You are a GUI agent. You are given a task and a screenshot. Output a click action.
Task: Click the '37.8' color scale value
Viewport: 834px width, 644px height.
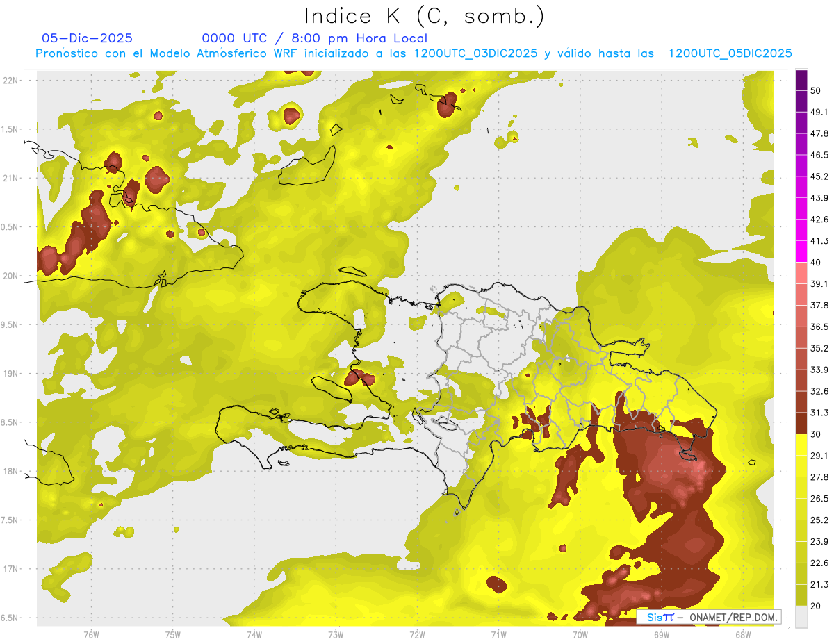[819, 306]
